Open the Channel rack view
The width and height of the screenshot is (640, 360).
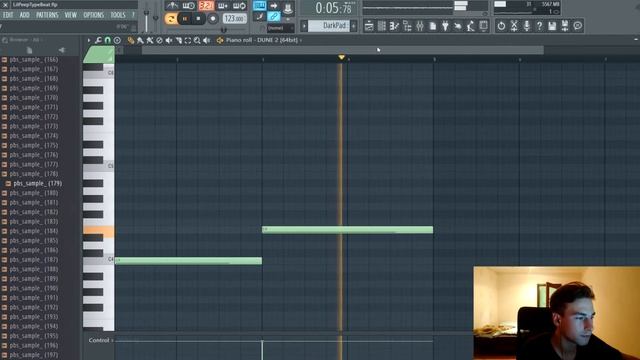click(382, 26)
